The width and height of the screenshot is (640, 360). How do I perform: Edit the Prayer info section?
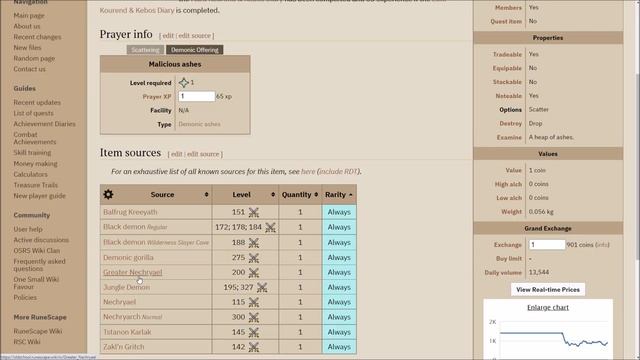(168, 36)
